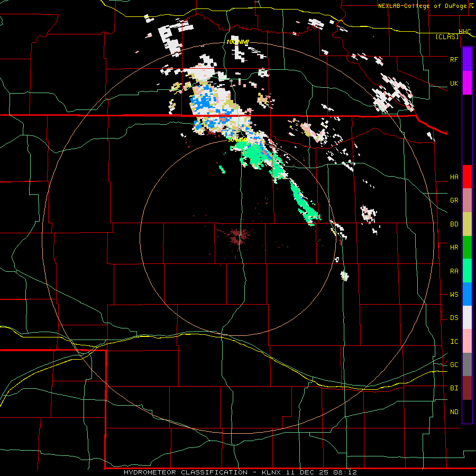Viewport: 476px width, 476px height.
Task: Click the HA legend label
Action: point(454,177)
